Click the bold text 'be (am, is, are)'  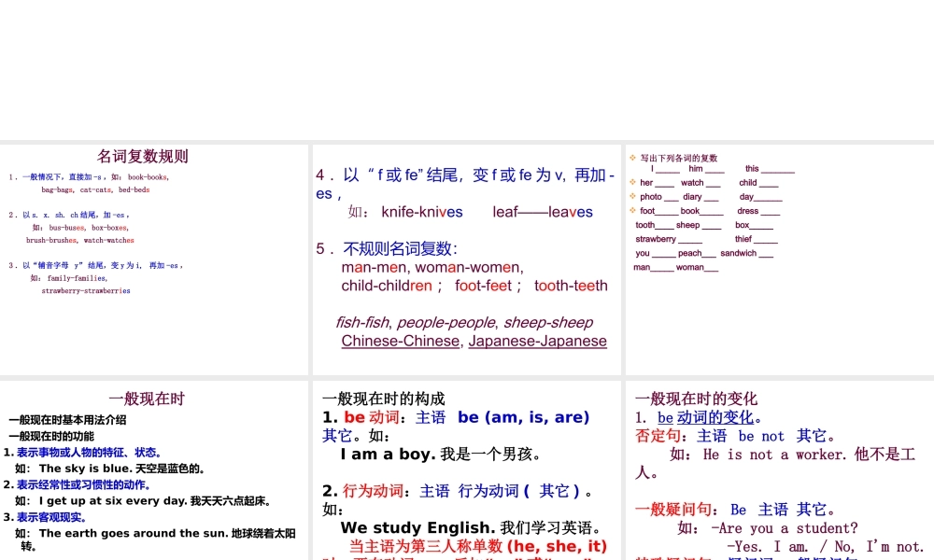(524, 417)
